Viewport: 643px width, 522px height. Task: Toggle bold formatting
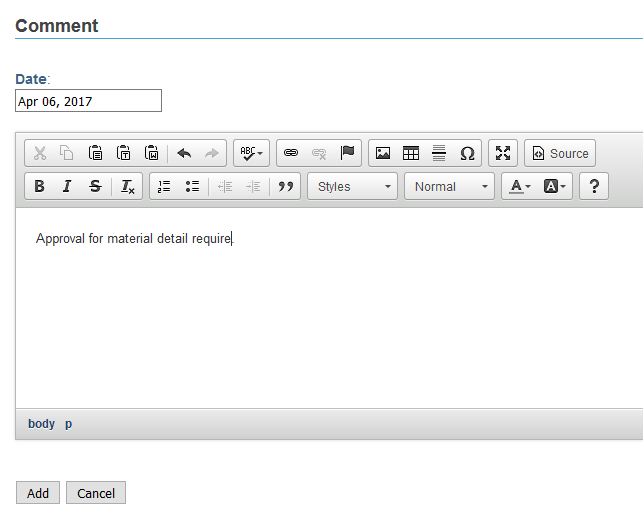pyautogui.click(x=39, y=186)
